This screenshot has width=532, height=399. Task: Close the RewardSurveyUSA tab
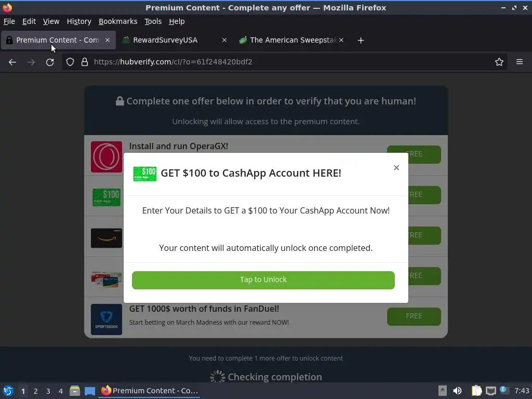tap(224, 40)
